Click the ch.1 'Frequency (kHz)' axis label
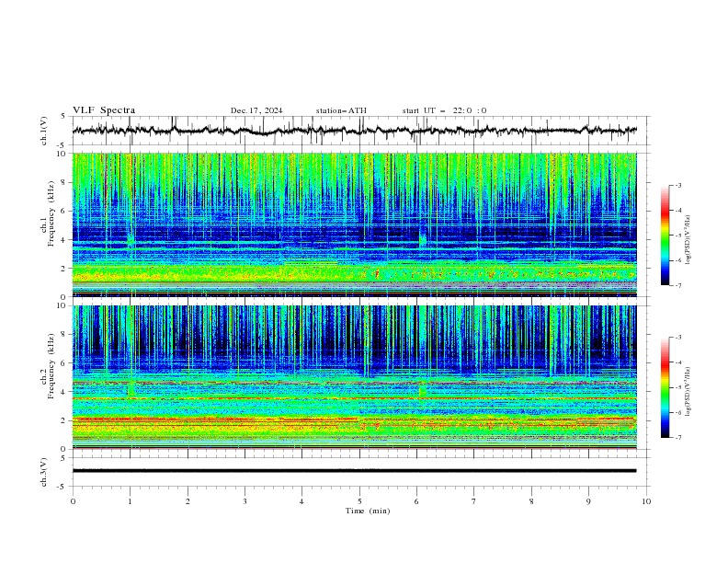 [51, 213]
